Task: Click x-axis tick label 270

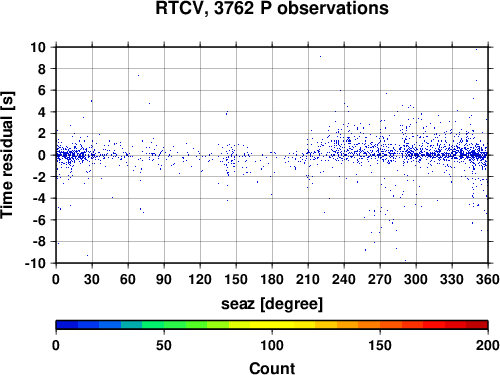Action: pos(380,279)
